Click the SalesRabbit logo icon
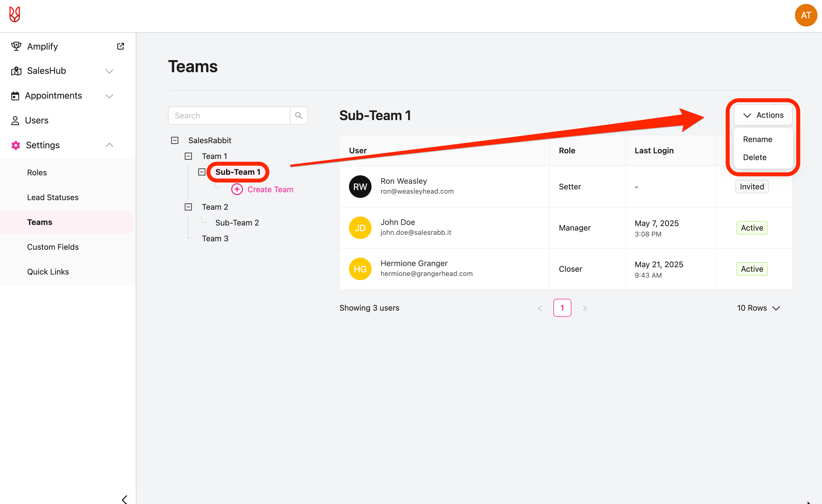 [x=15, y=15]
